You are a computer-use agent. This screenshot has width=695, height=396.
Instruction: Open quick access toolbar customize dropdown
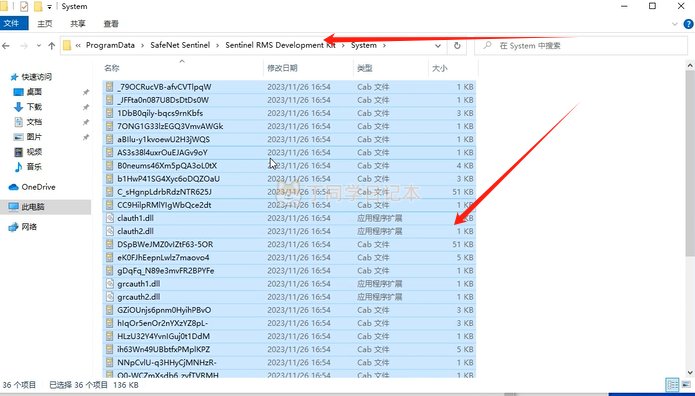(49, 7)
